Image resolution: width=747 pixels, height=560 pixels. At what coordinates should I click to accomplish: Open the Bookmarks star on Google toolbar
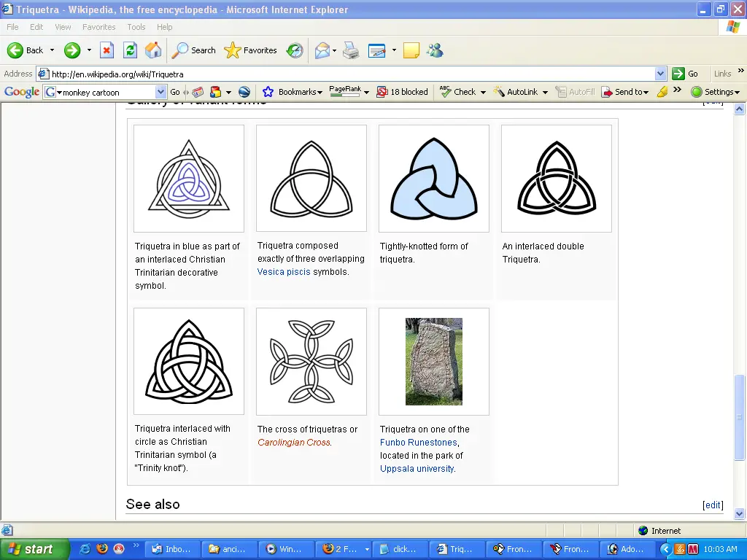(x=292, y=92)
